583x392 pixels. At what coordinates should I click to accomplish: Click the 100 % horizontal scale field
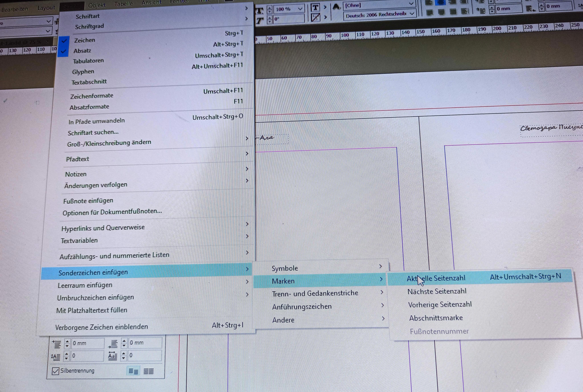click(x=283, y=10)
